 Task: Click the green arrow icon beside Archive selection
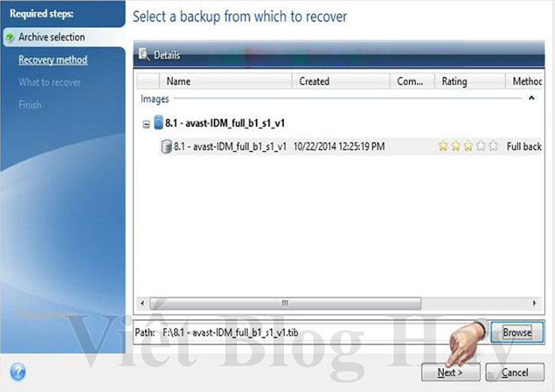pos(10,36)
